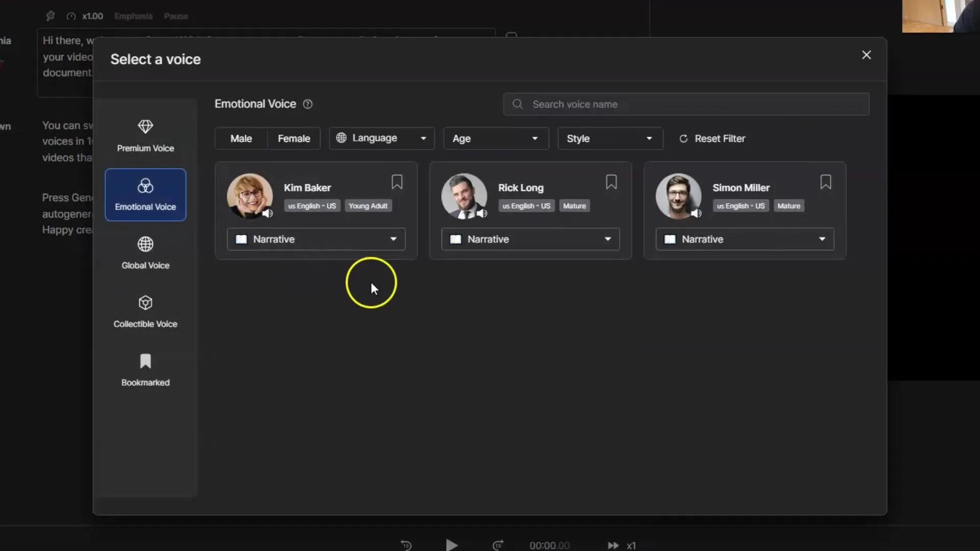The height and width of the screenshot is (551, 980).
Task: Select the Emotional Voice panel icon
Action: point(145,185)
